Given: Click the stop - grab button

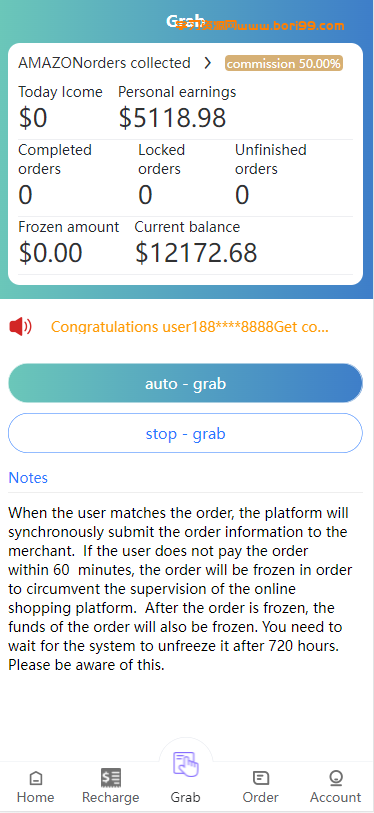Looking at the screenshot, I should [x=186, y=433].
